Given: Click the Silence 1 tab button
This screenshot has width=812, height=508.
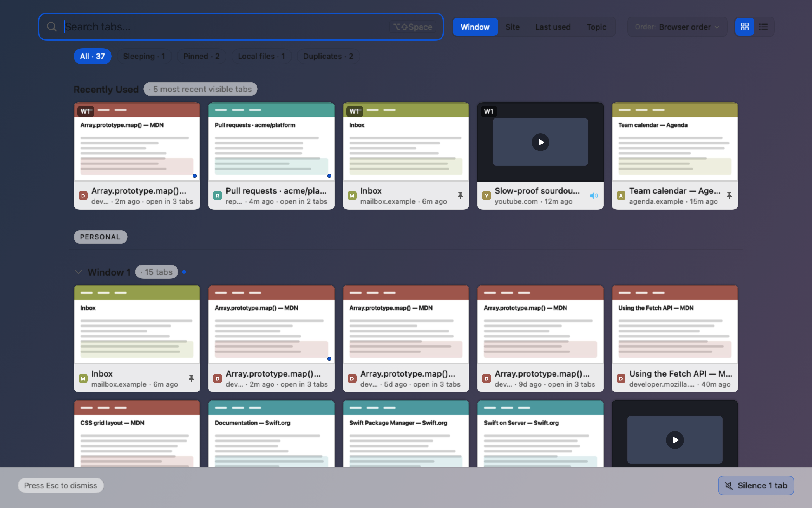Looking at the screenshot, I should [x=756, y=485].
